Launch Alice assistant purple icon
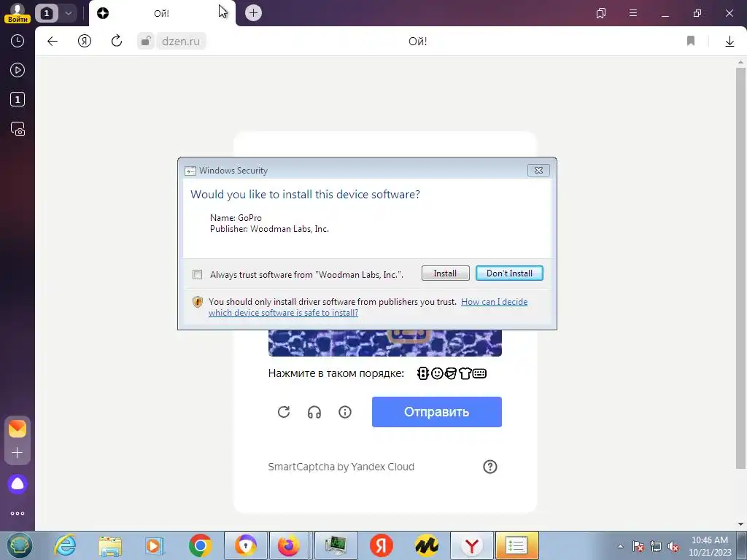This screenshot has width=747, height=560. click(x=18, y=484)
